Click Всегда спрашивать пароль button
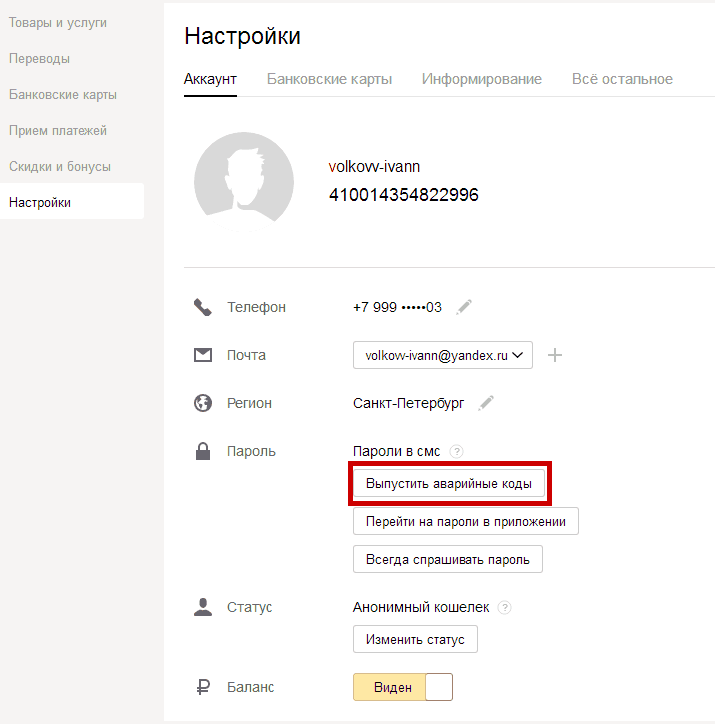The image size is (715, 724). (447, 559)
